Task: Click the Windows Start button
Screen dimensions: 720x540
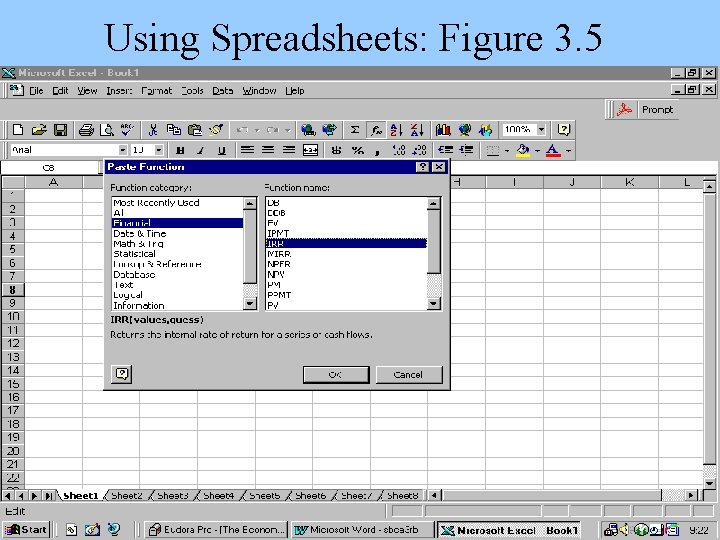Action: [x=26, y=529]
